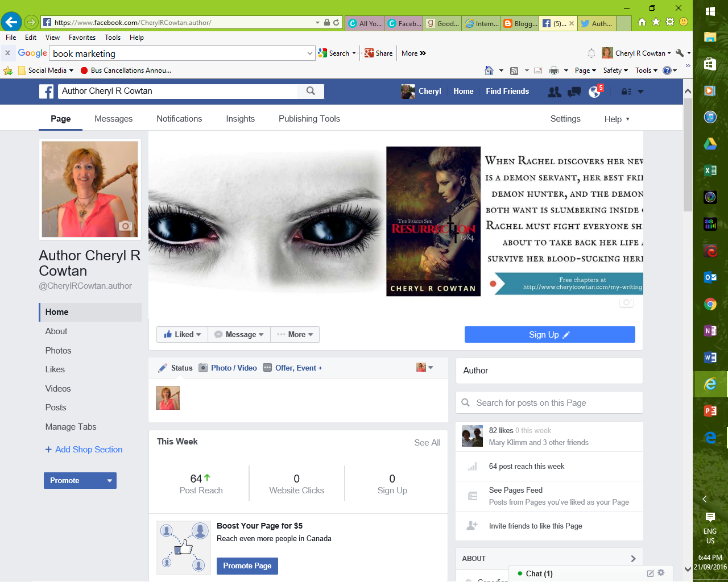Open Manage Tabs in the sidebar

click(71, 427)
